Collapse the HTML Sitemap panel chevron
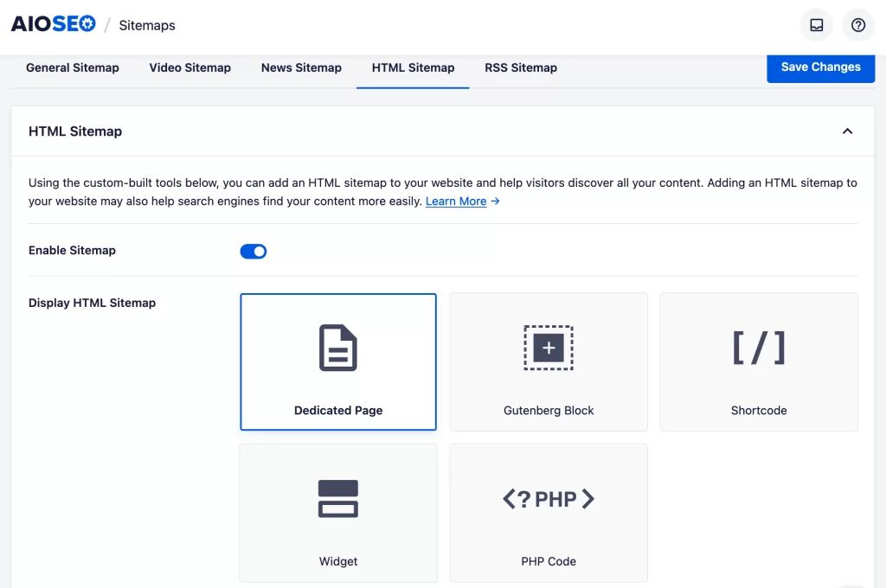The image size is (886, 588). coord(847,131)
